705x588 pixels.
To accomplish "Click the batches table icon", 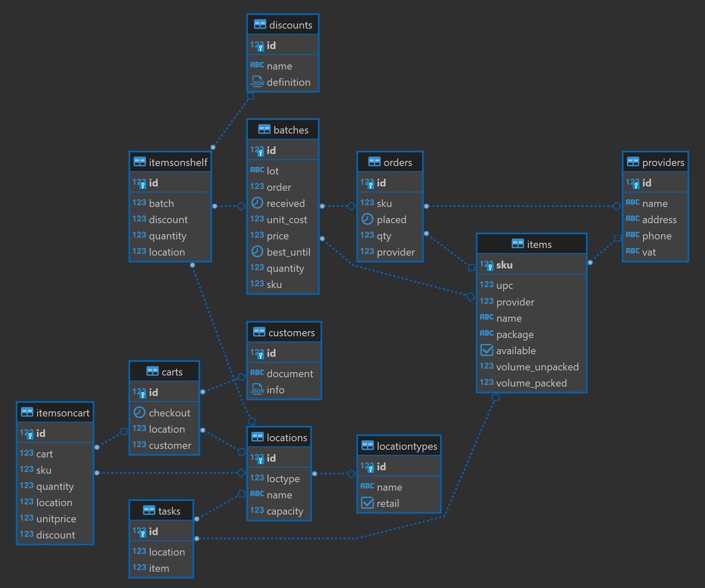I will click(x=264, y=129).
